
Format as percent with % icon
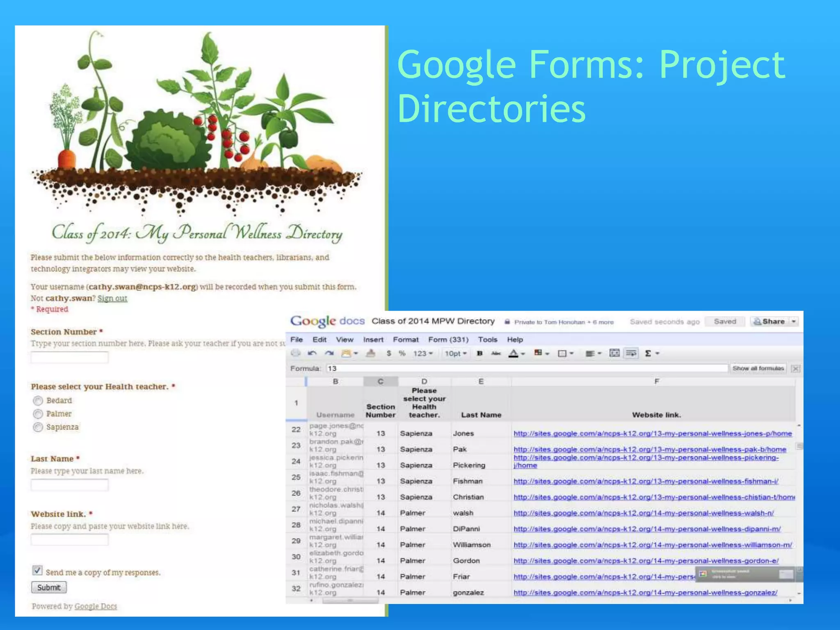coord(402,353)
